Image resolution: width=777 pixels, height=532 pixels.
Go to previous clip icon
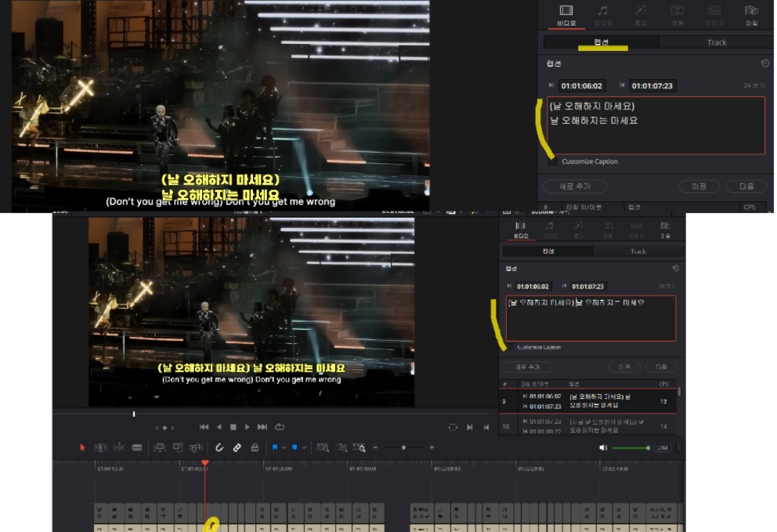[x=486, y=427]
